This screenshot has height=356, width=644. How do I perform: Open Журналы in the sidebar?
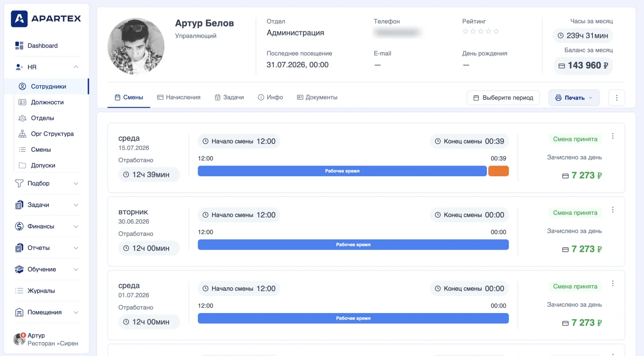click(x=41, y=290)
